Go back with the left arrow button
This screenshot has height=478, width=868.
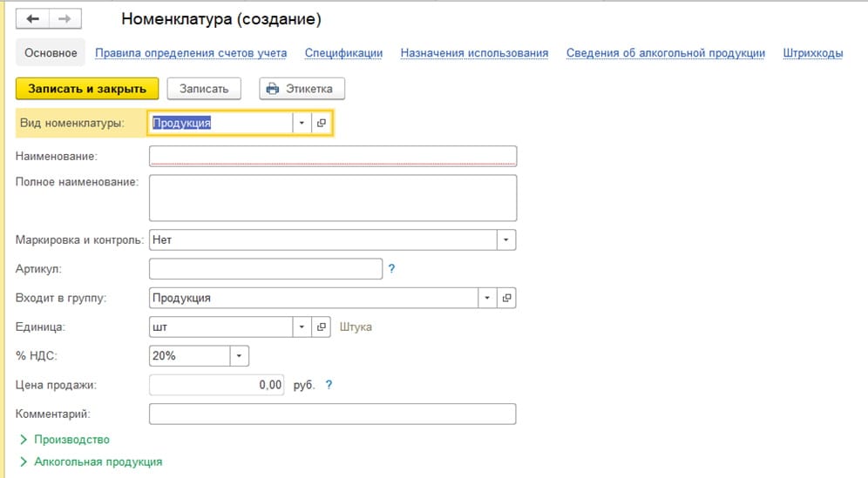[x=32, y=19]
